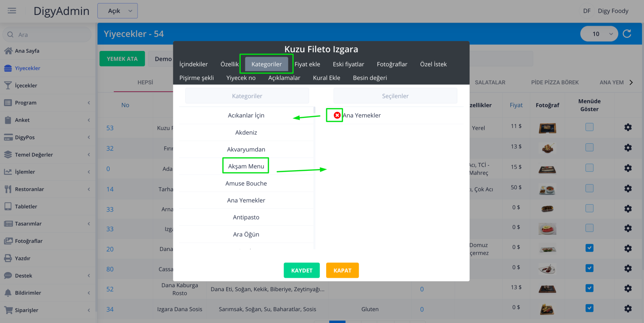
Task: Open the Besin değeri tab
Action: tap(370, 78)
